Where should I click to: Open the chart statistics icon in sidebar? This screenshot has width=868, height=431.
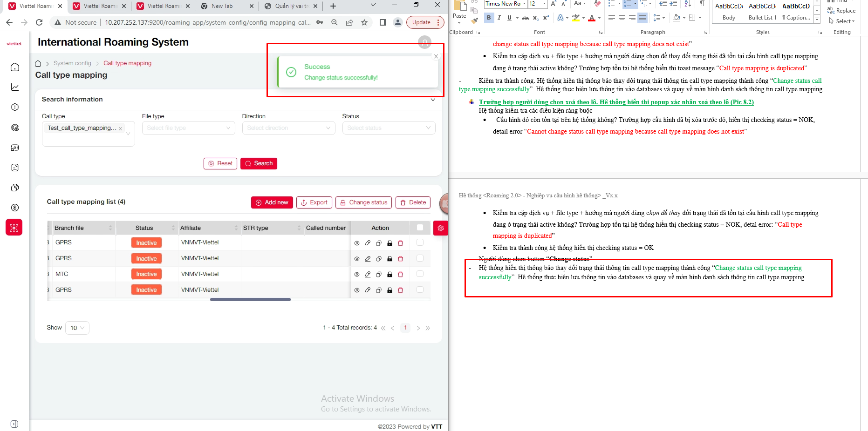pos(15,87)
